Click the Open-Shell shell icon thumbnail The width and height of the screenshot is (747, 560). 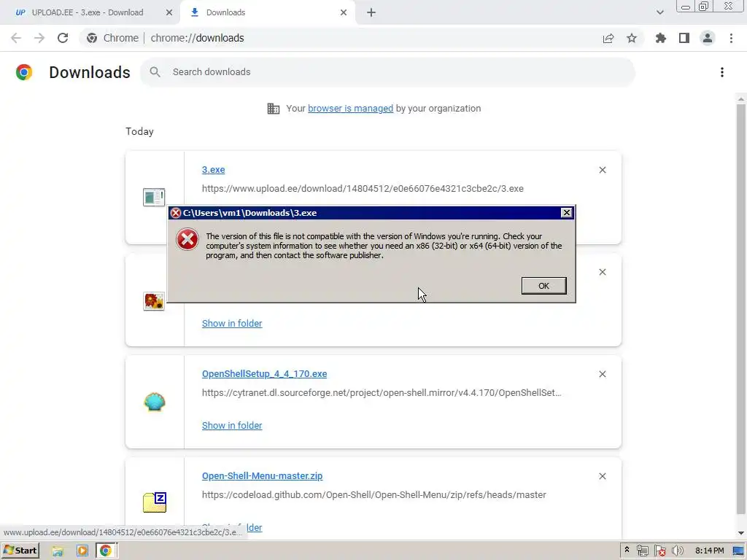[155, 402]
